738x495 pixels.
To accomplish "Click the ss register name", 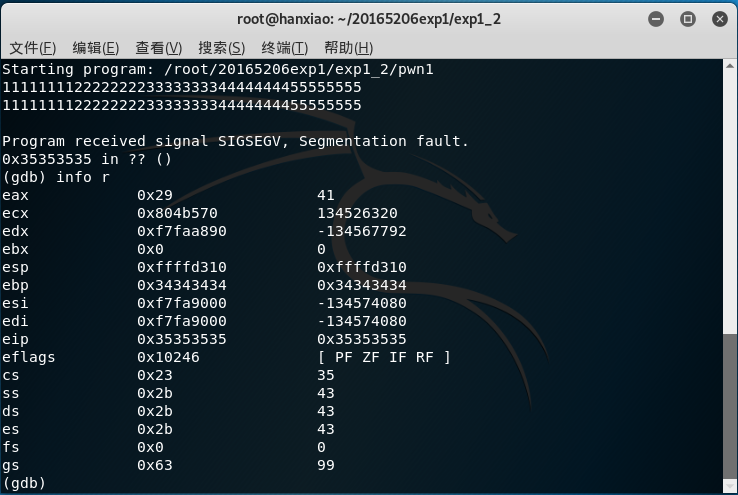I will coord(10,393).
